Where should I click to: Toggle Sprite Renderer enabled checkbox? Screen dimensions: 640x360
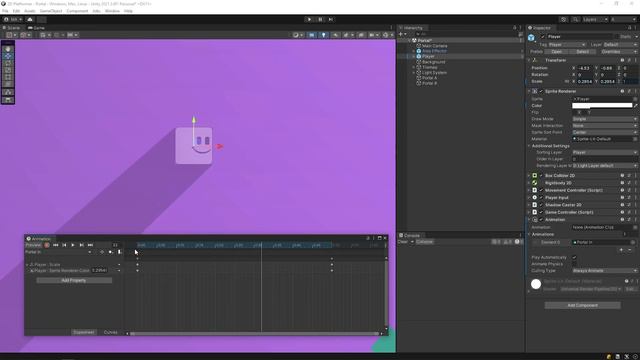pos(541,91)
